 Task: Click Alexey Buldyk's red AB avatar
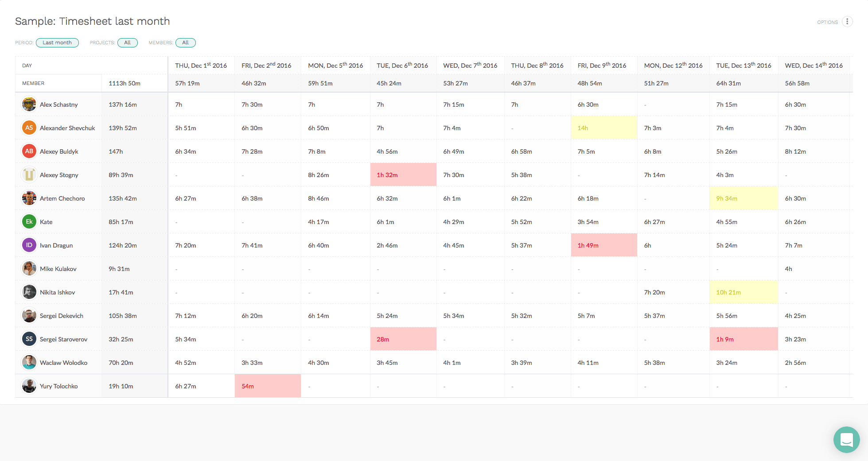tap(29, 151)
